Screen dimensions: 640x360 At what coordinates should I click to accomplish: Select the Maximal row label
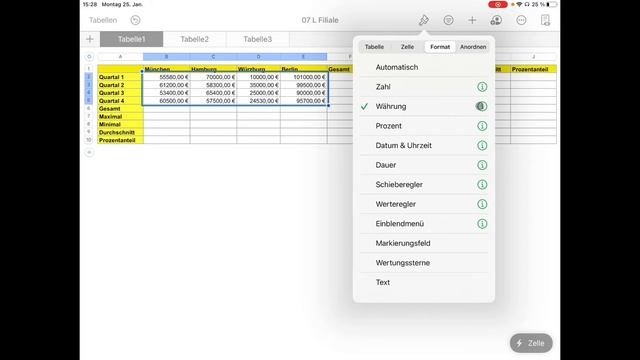(120, 117)
